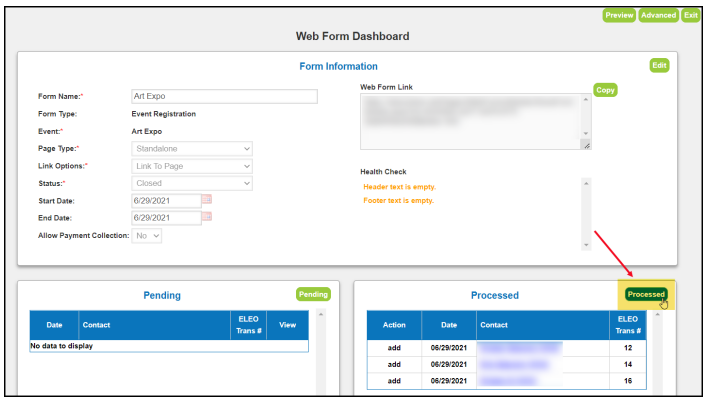Click Processed panel scroll up arrow
This screenshot has height=398, width=711.
coord(657,314)
